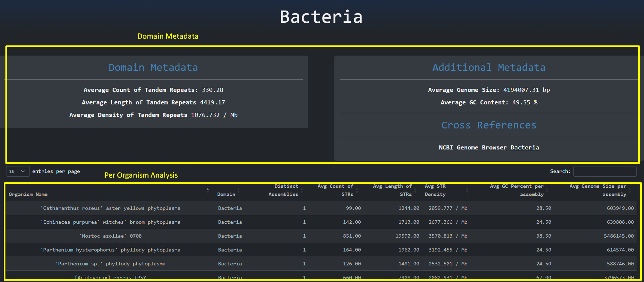Choose 'Parthenium hysterophorus' phyllody phytoplasma row
This screenshot has width=644, height=282.
click(x=110, y=250)
